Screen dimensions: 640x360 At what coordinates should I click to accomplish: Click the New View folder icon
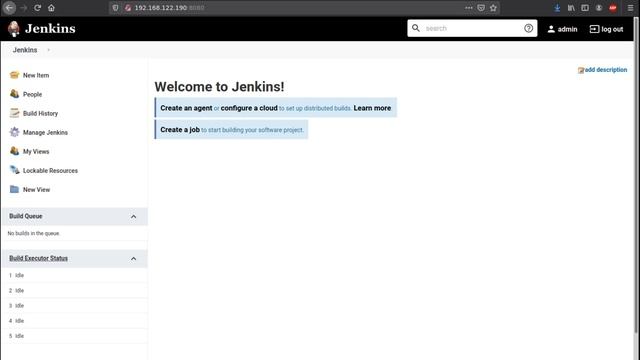click(14, 189)
